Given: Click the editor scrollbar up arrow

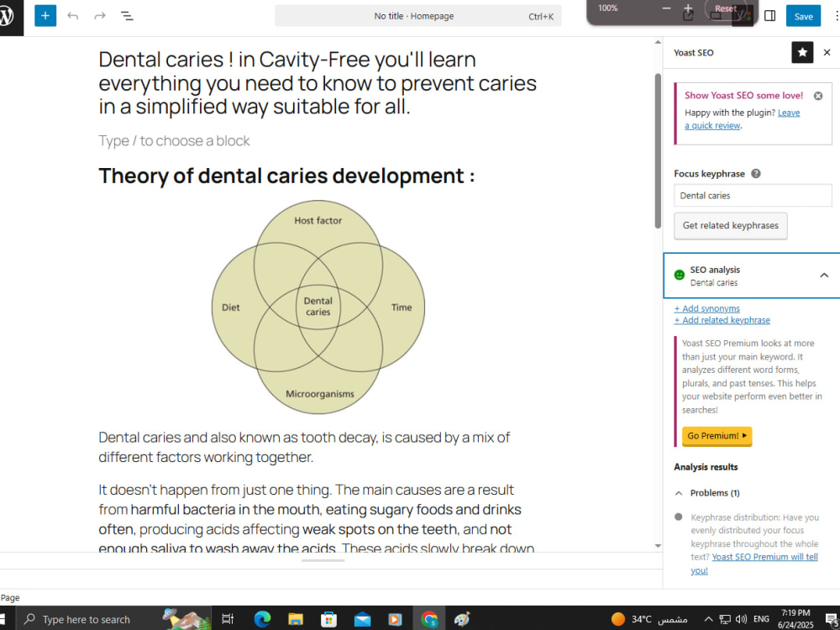Looking at the screenshot, I should coord(658,42).
